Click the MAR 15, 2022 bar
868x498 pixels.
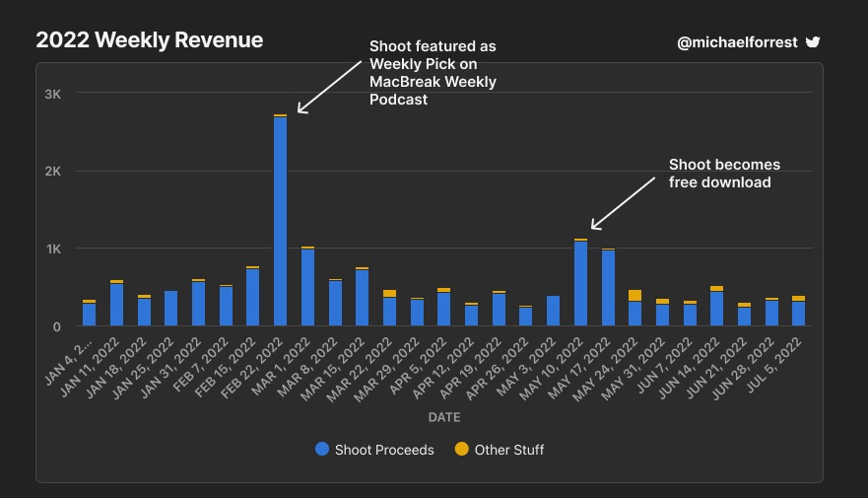coord(362,297)
